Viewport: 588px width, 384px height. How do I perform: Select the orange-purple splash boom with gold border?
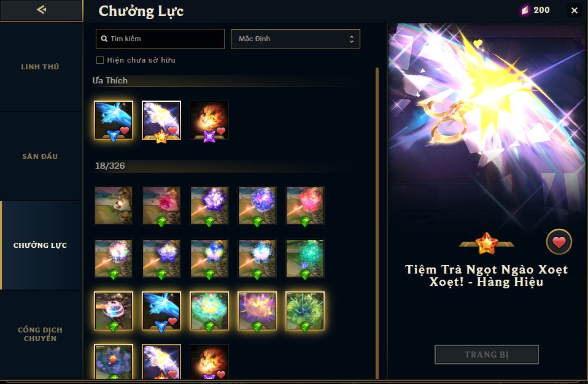click(x=257, y=311)
